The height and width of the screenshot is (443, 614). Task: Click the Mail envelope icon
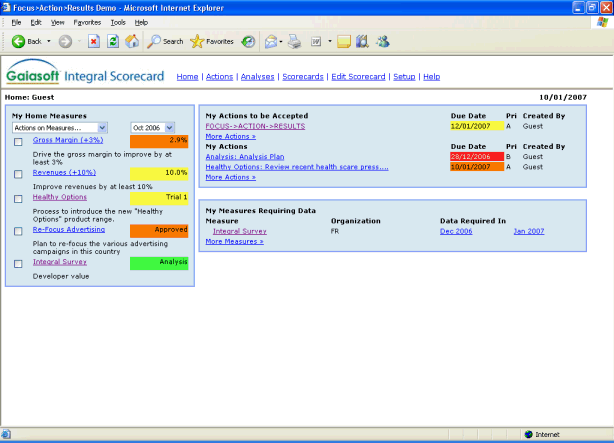(x=271, y=42)
